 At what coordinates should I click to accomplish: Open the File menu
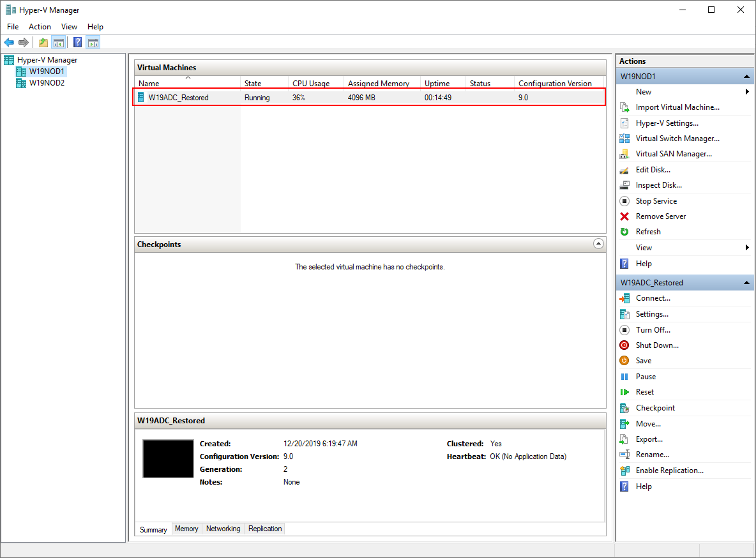[13, 27]
